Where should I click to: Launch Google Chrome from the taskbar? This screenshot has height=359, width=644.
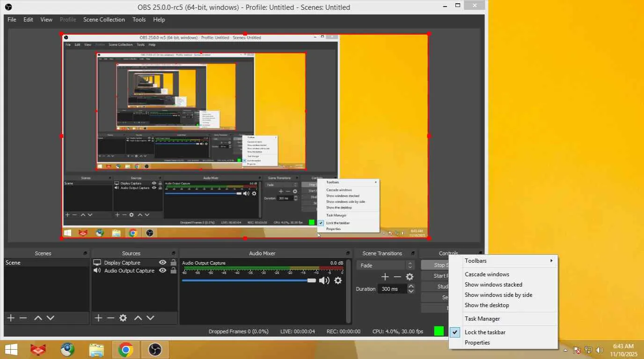click(125, 349)
